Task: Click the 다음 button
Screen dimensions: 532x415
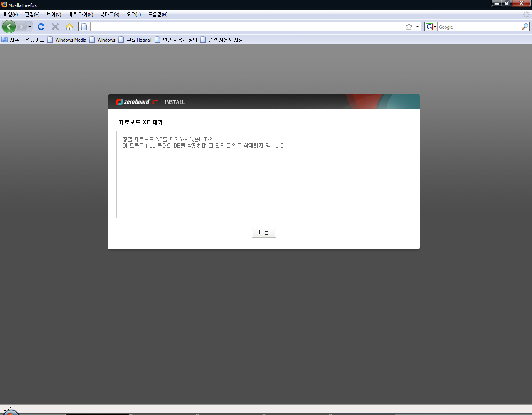Action: (x=264, y=232)
